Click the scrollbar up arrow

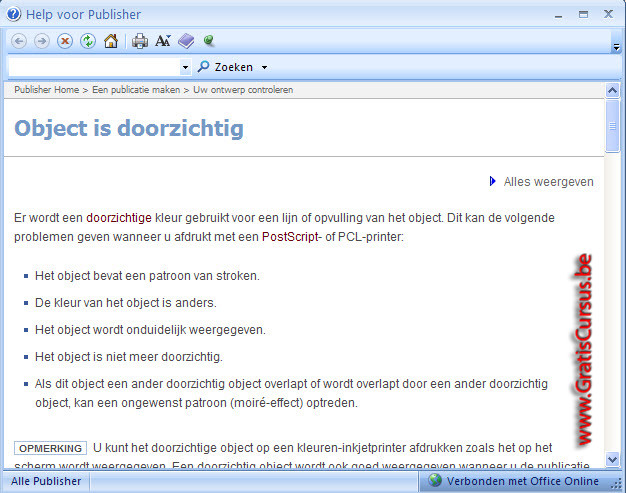(x=612, y=91)
